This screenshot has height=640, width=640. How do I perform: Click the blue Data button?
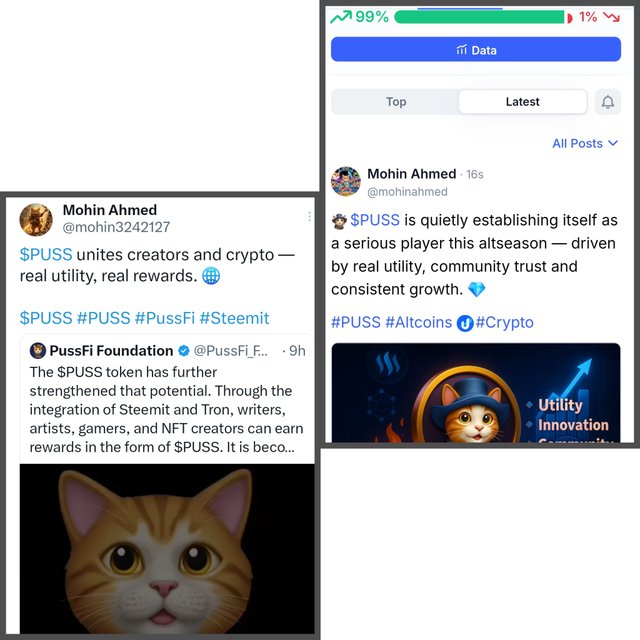(x=476, y=49)
